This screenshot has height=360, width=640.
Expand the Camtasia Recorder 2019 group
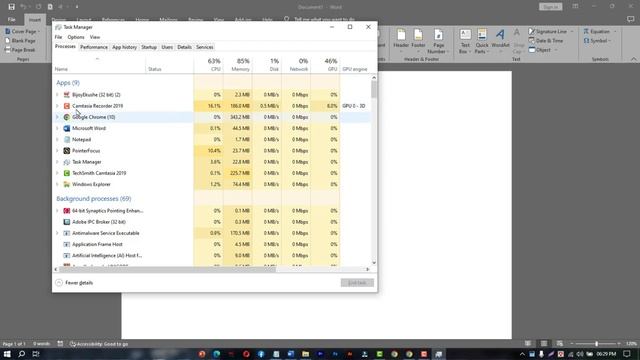57,106
